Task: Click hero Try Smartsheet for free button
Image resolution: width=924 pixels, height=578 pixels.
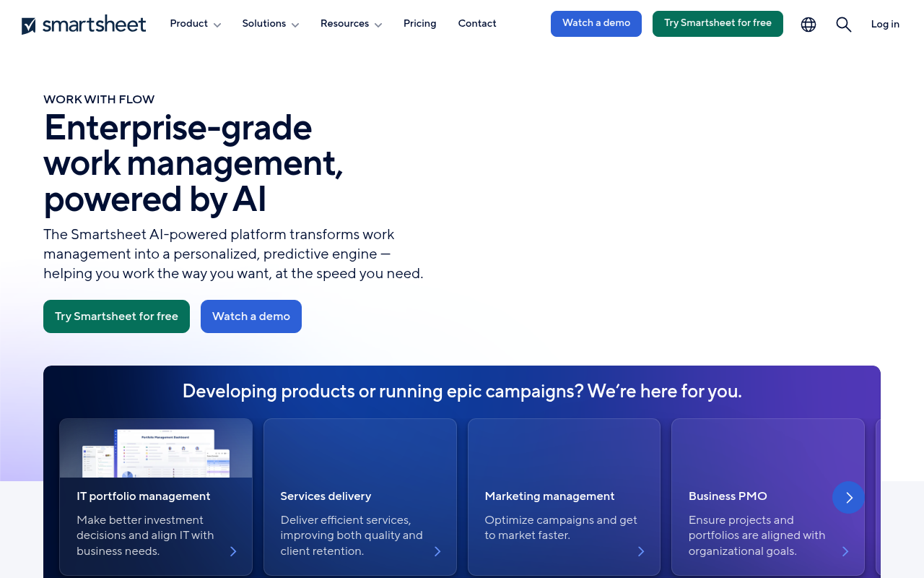Action: [x=116, y=316]
